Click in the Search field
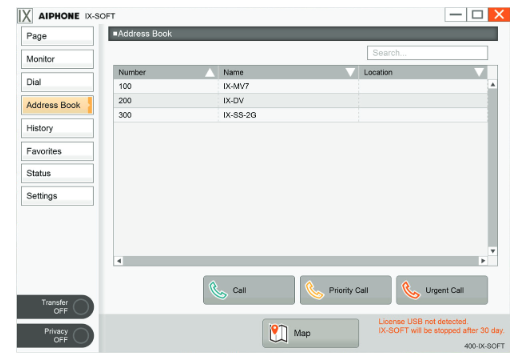The height and width of the screenshot is (362, 522). [x=427, y=53]
